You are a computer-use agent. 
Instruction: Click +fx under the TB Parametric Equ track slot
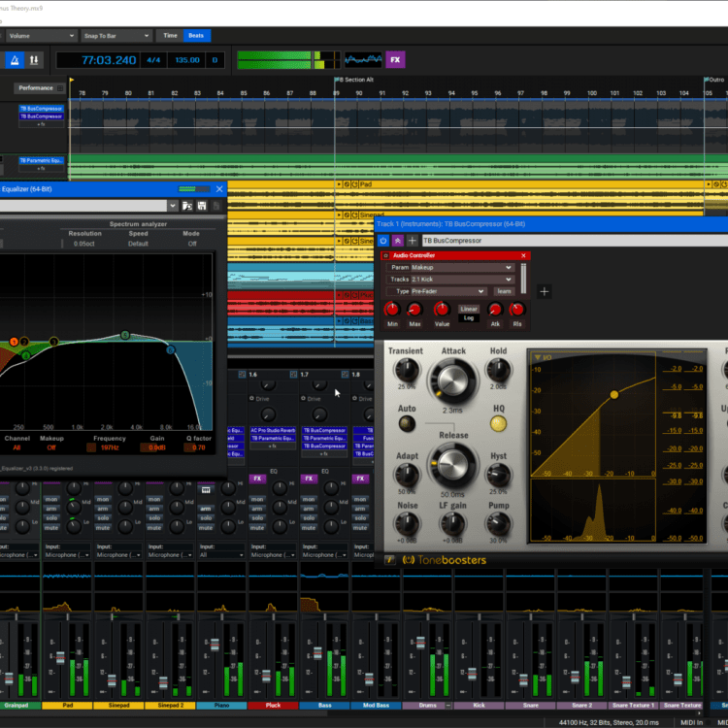[x=41, y=169]
